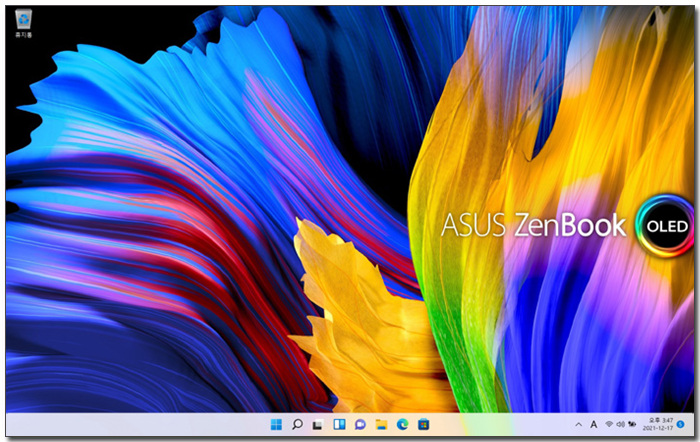Open the notification count badge
This screenshot has height=442, width=700.
pyautogui.click(x=680, y=424)
